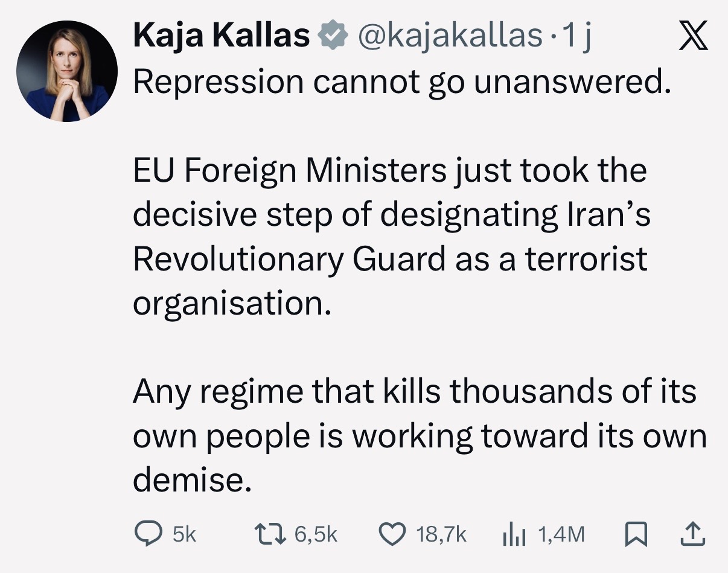
Task: Like the tweet with the heart icon
Action: (393, 534)
